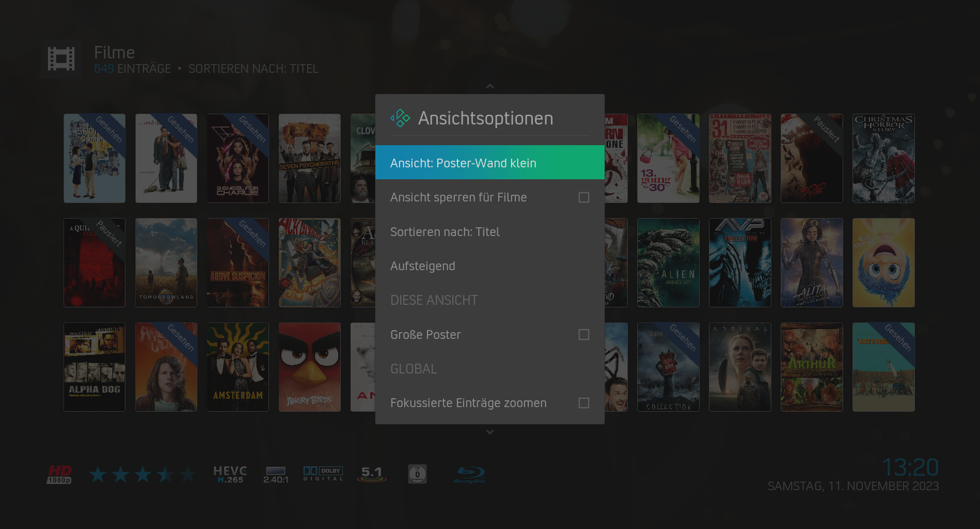Viewport: 980px width, 529px height.
Task: Open the Alpha Dog poster
Action: pos(94,367)
